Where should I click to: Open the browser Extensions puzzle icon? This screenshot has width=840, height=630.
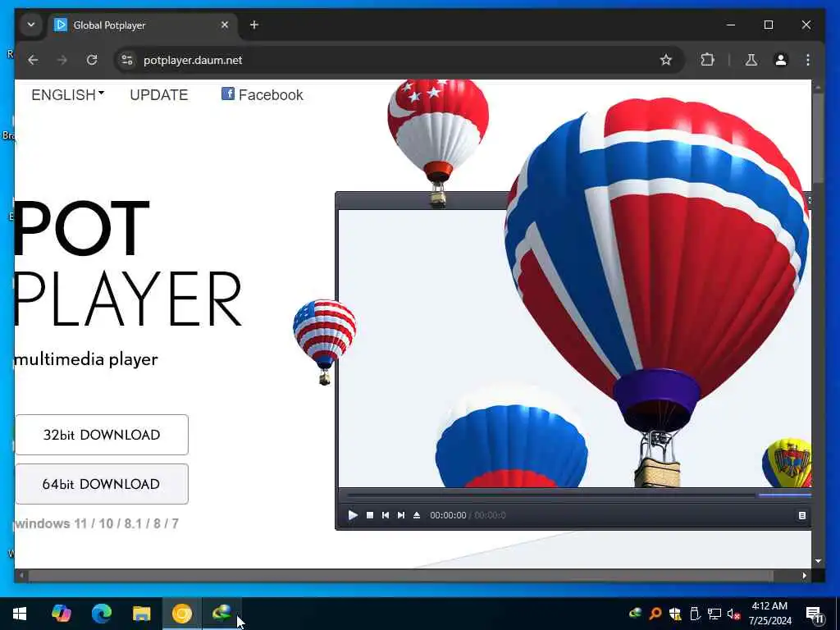(708, 60)
